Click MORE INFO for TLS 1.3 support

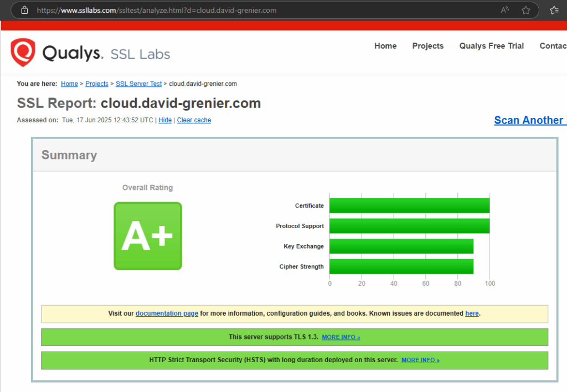tap(341, 337)
